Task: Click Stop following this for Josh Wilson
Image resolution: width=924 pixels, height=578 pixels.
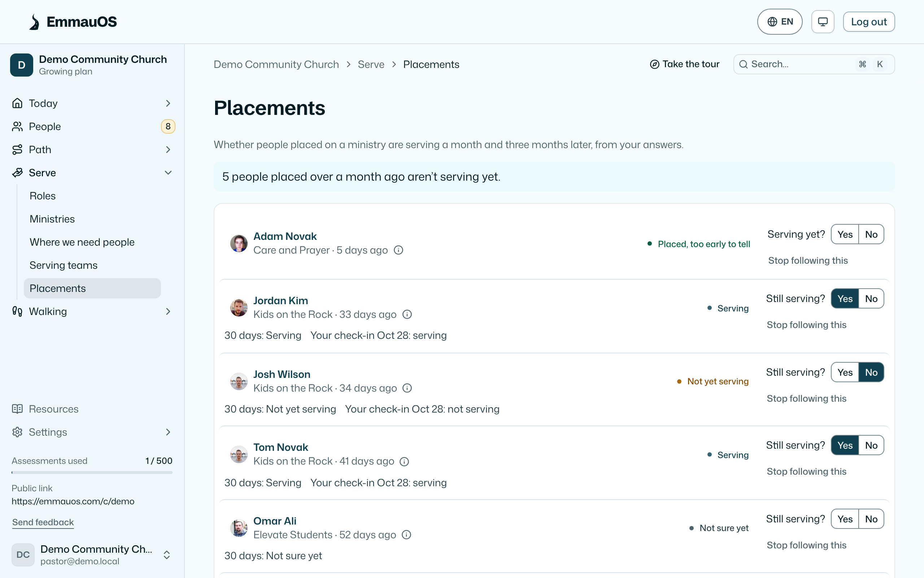Action: click(x=806, y=398)
